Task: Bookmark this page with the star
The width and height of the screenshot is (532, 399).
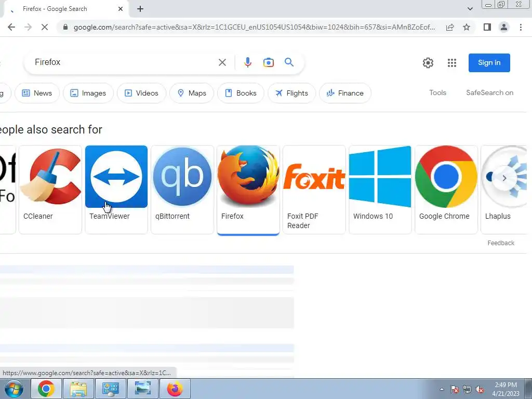Action: [x=467, y=27]
